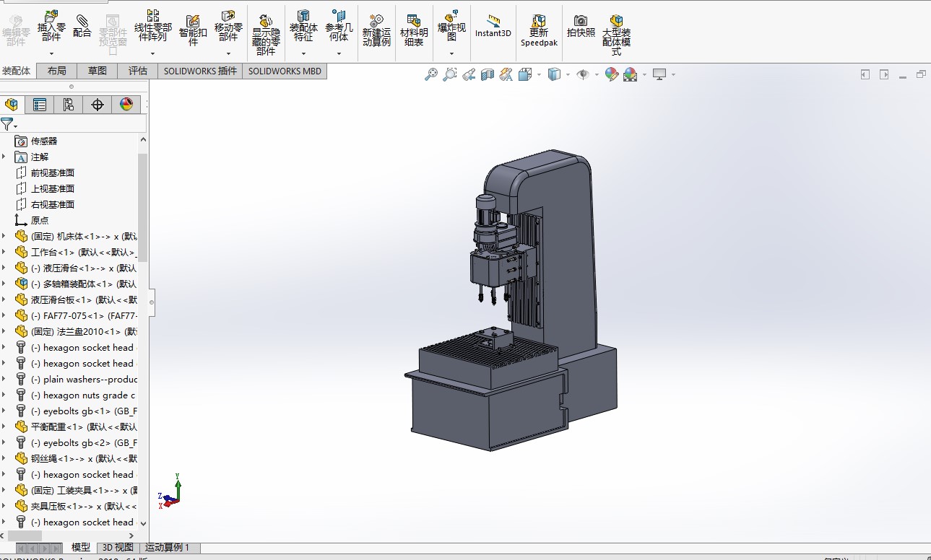Open dropdown arrow under Reference Geometry
The width and height of the screenshot is (931, 560).
[339, 53]
